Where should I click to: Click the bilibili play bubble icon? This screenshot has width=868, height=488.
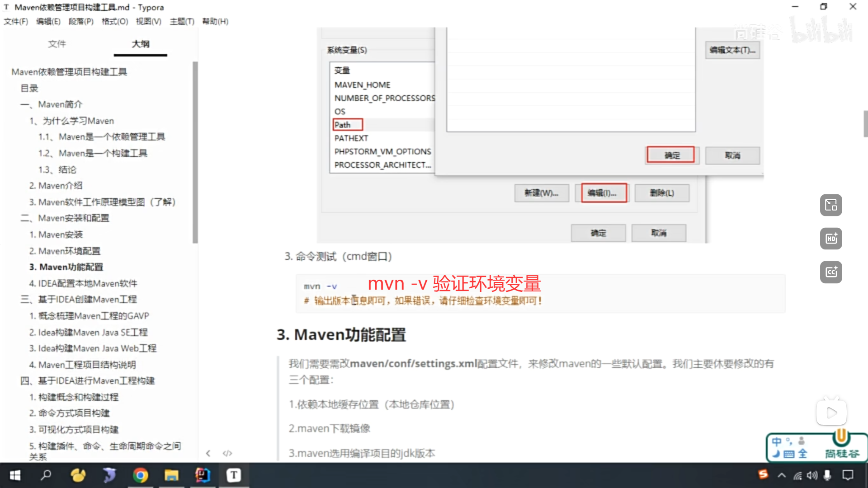(x=831, y=412)
